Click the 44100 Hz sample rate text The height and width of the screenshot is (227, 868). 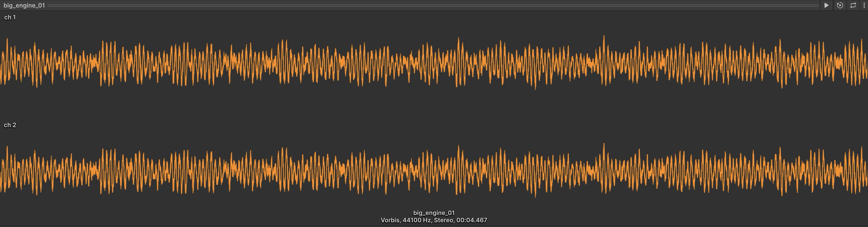pyautogui.click(x=417, y=220)
